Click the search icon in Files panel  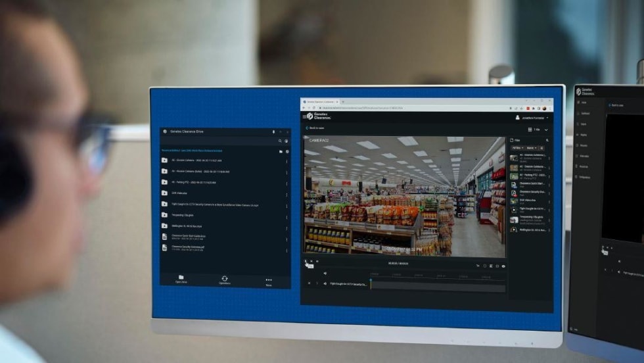click(x=547, y=140)
